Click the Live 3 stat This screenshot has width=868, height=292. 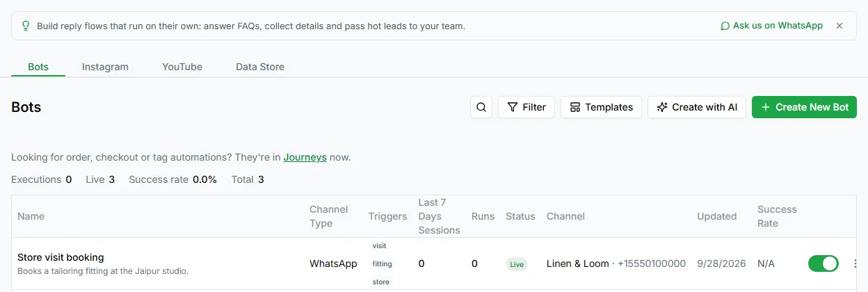[x=100, y=179]
